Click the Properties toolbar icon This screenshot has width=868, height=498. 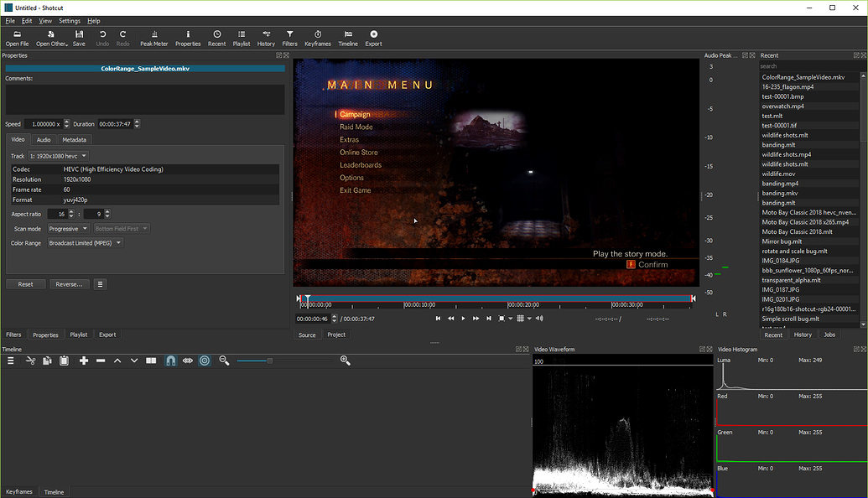coord(188,39)
